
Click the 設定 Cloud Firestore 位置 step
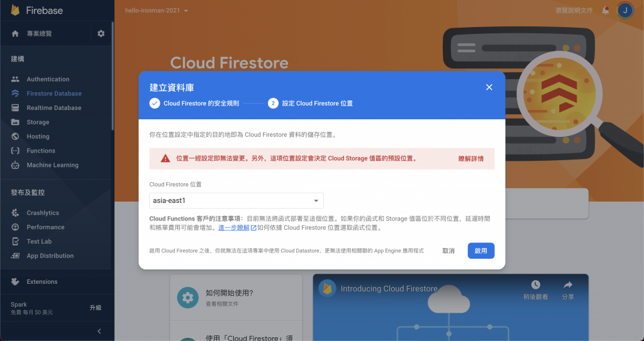[x=317, y=104]
